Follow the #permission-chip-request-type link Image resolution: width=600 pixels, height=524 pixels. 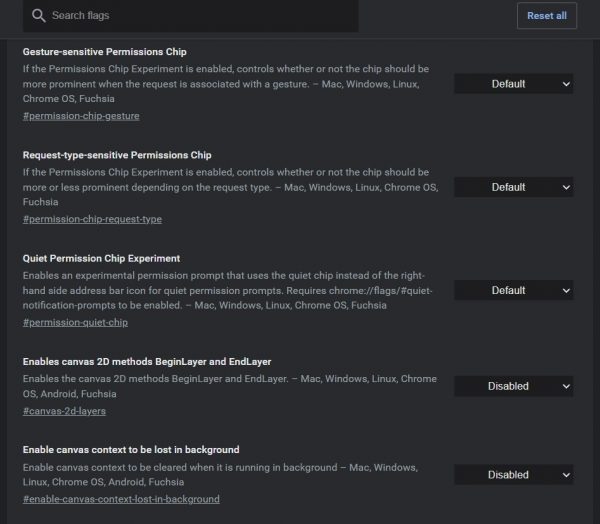tap(92, 219)
